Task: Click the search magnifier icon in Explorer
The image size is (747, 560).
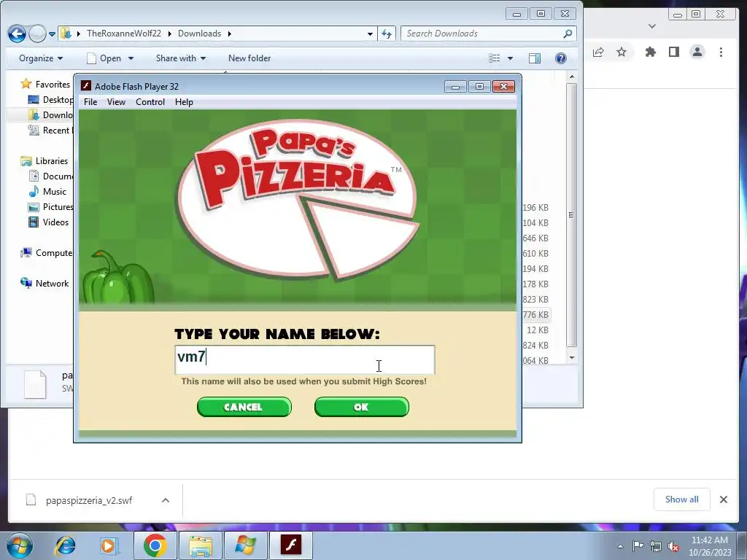Action: (568, 34)
